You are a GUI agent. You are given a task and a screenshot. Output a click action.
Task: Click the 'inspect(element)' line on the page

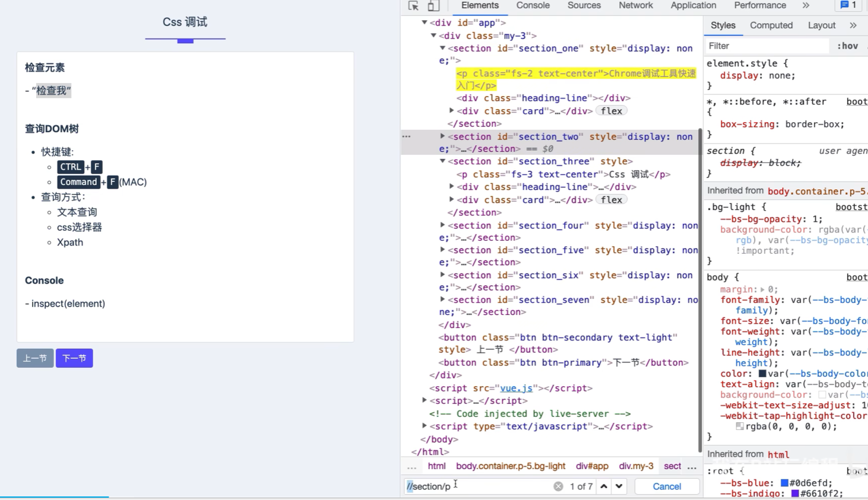click(65, 304)
